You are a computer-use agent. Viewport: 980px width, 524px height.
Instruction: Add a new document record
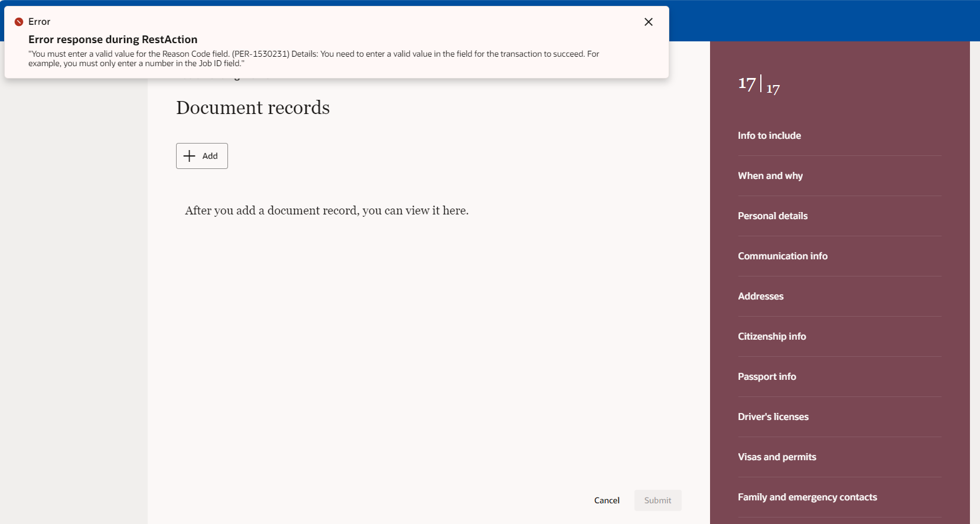(202, 156)
